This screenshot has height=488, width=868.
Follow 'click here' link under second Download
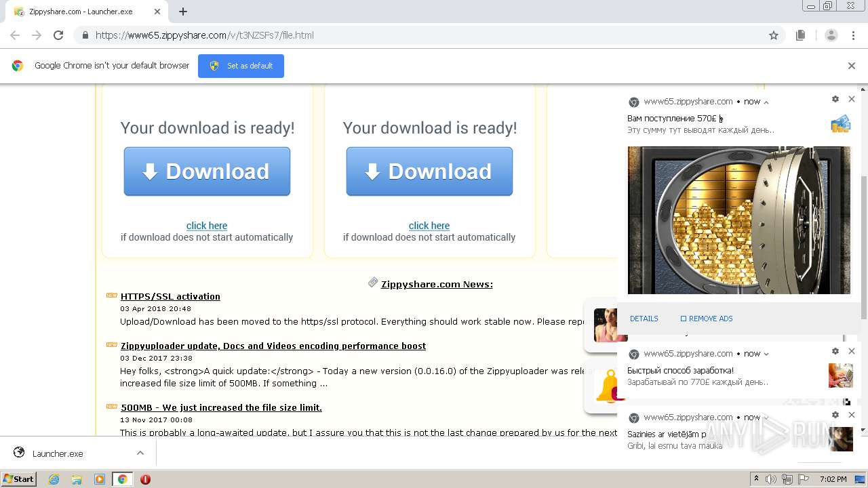tap(429, 226)
